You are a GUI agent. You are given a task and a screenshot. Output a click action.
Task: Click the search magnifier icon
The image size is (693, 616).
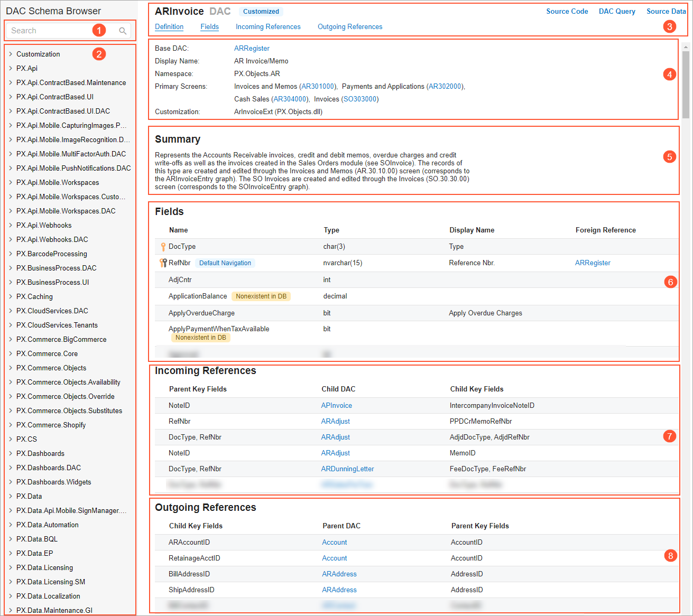click(123, 31)
